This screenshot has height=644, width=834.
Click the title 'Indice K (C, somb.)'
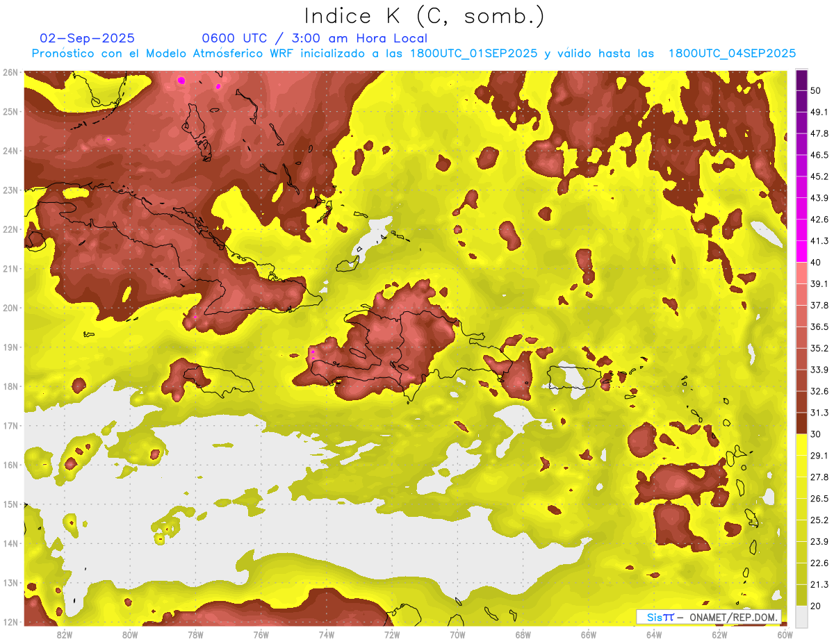[425, 16]
